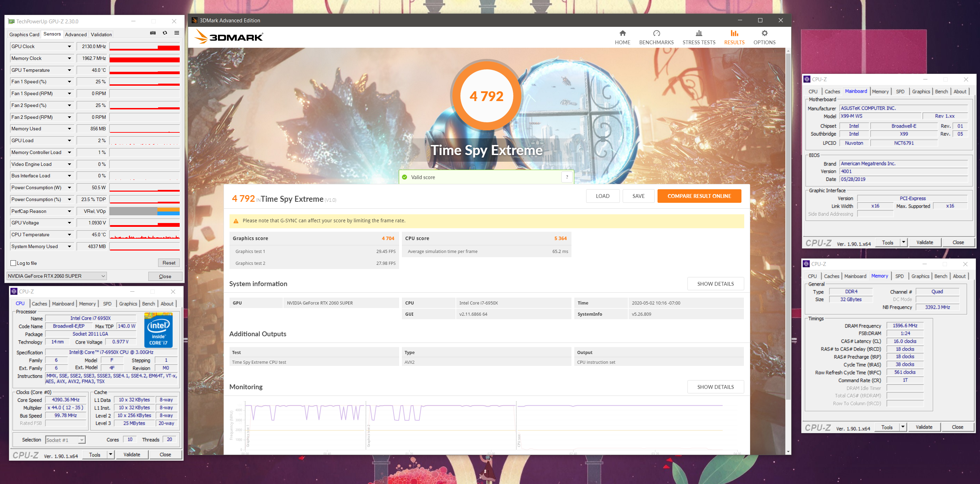Click the GPU-Z refresh icon
980x484 pixels.
(x=165, y=33)
